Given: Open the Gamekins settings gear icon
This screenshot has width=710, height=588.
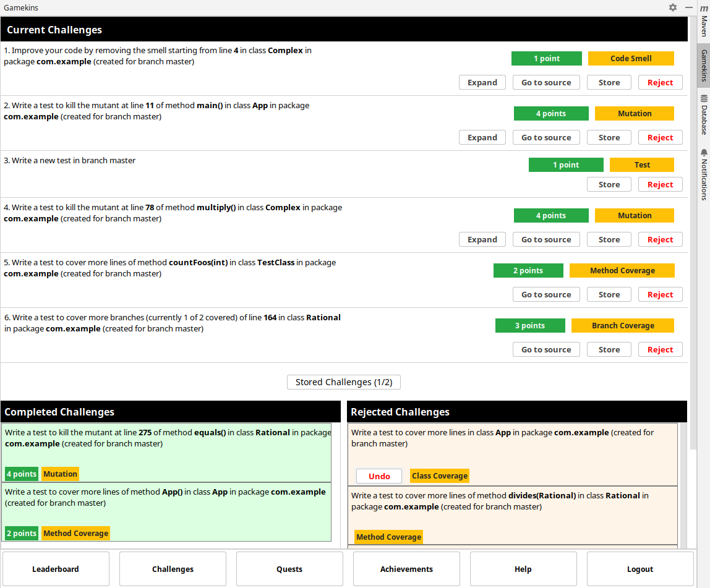Looking at the screenshot, I should click(x=673, y=7).
